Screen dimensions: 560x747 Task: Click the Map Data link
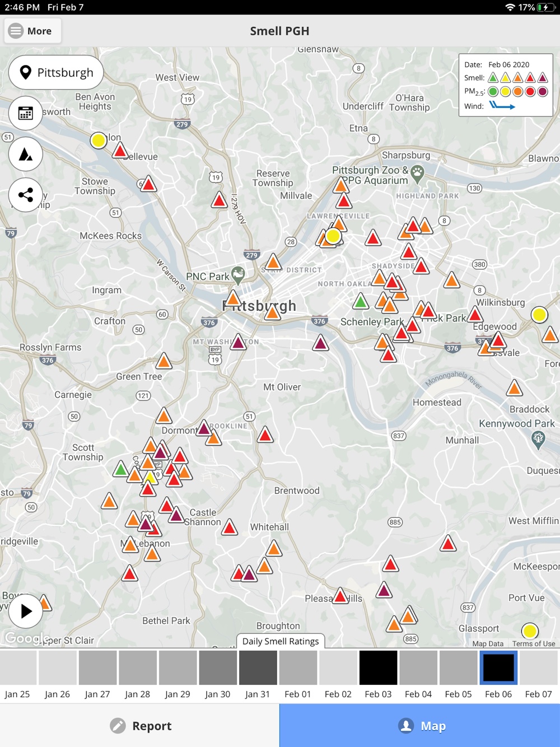[x=488, y=643]
